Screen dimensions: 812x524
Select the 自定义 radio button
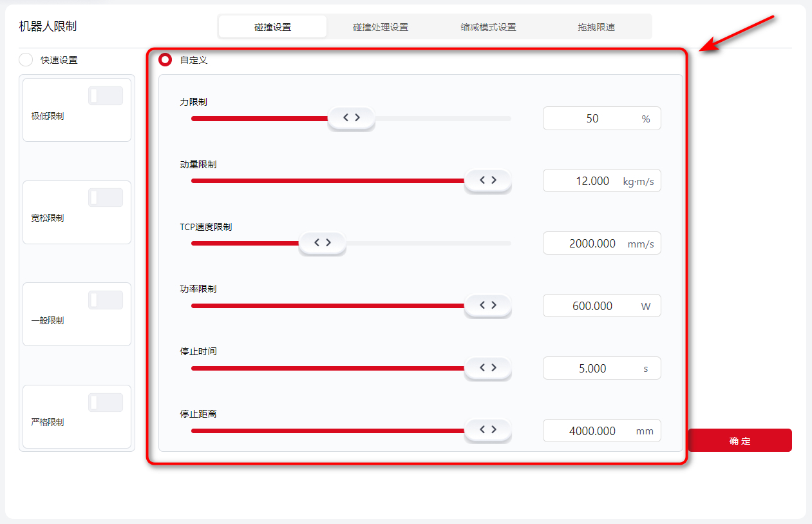[165, 60]
